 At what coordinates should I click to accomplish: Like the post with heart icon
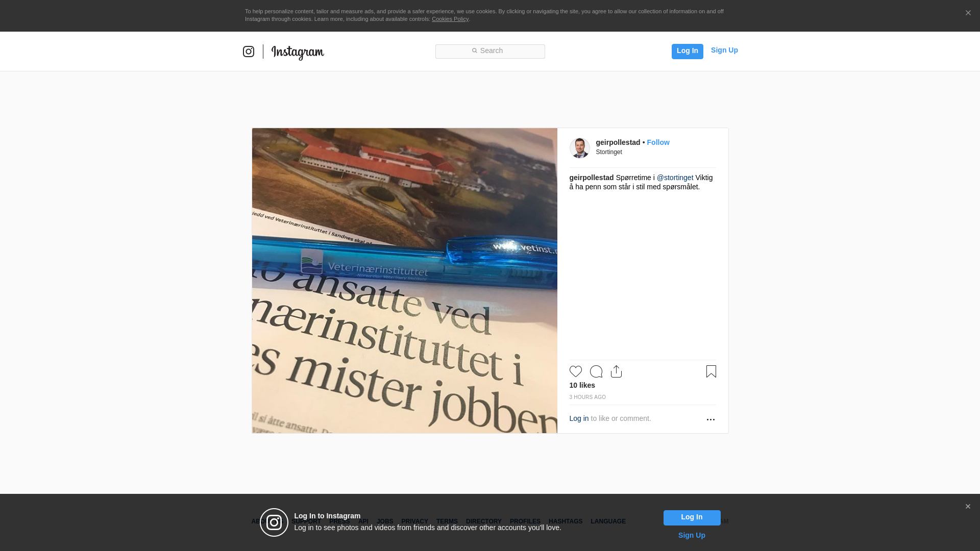575,371
